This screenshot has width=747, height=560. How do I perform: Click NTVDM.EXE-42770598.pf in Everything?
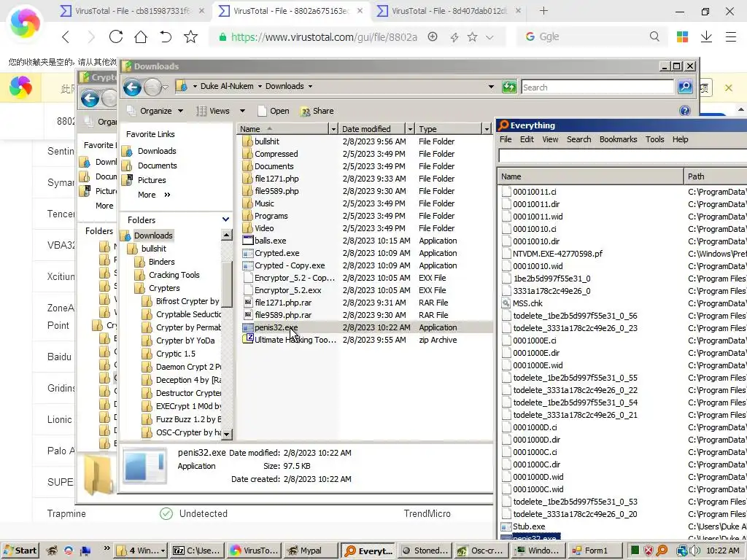pos(557,253)
